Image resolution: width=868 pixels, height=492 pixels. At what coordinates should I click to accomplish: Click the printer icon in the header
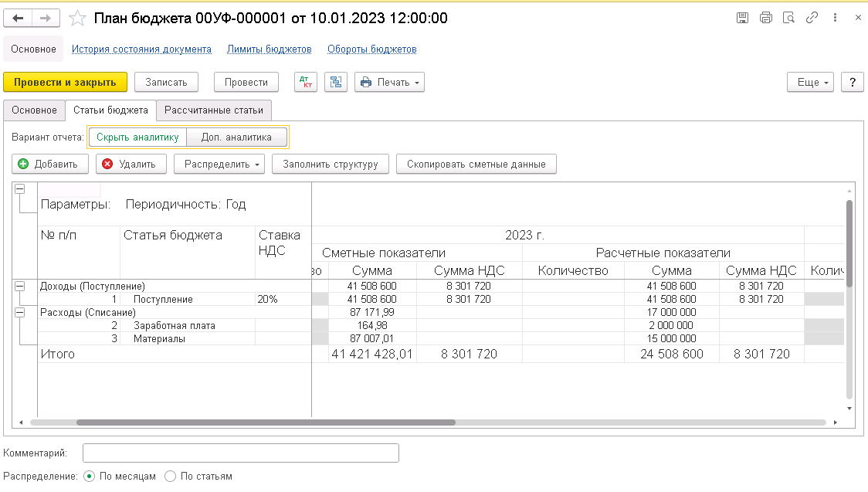(765, 18)
